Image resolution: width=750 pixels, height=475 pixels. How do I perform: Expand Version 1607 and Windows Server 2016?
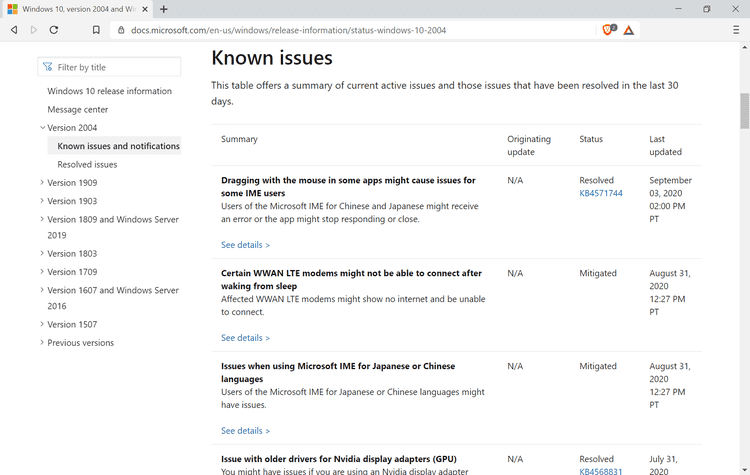42,290
